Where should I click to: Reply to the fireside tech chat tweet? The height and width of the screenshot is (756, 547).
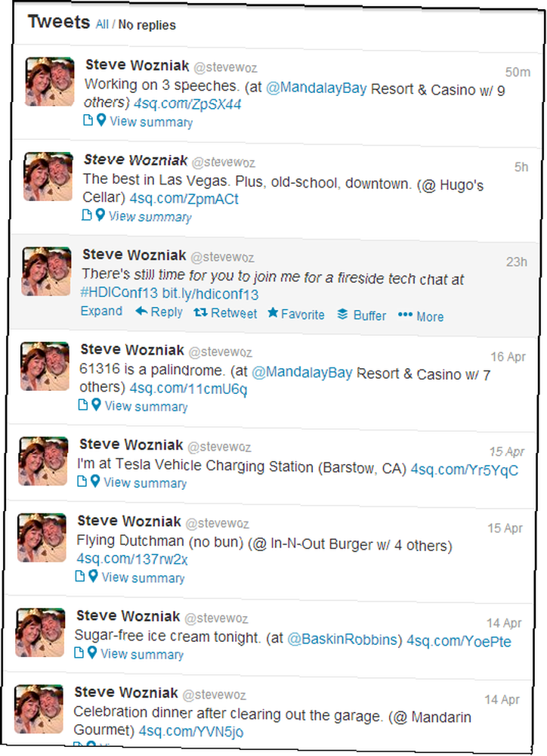(159, 312)
